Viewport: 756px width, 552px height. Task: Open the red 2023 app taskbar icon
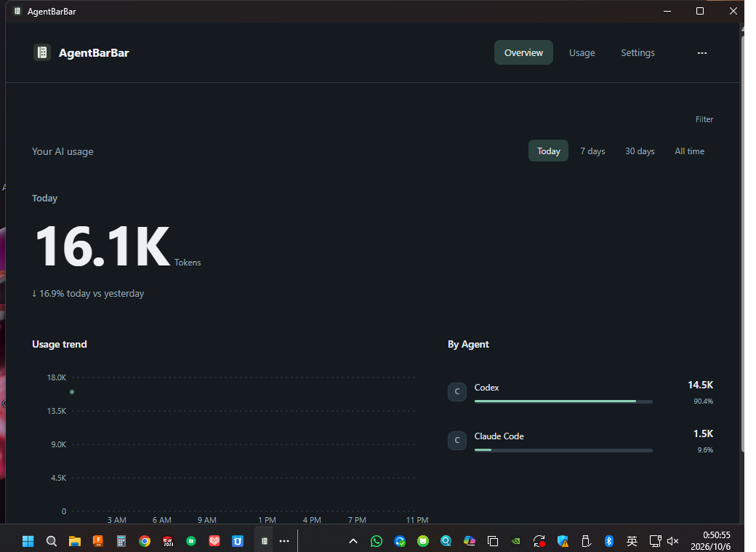pos(168,541)
